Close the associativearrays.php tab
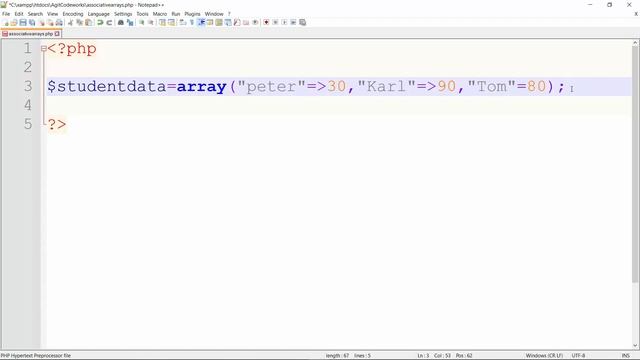 click(x=57, y=34)
